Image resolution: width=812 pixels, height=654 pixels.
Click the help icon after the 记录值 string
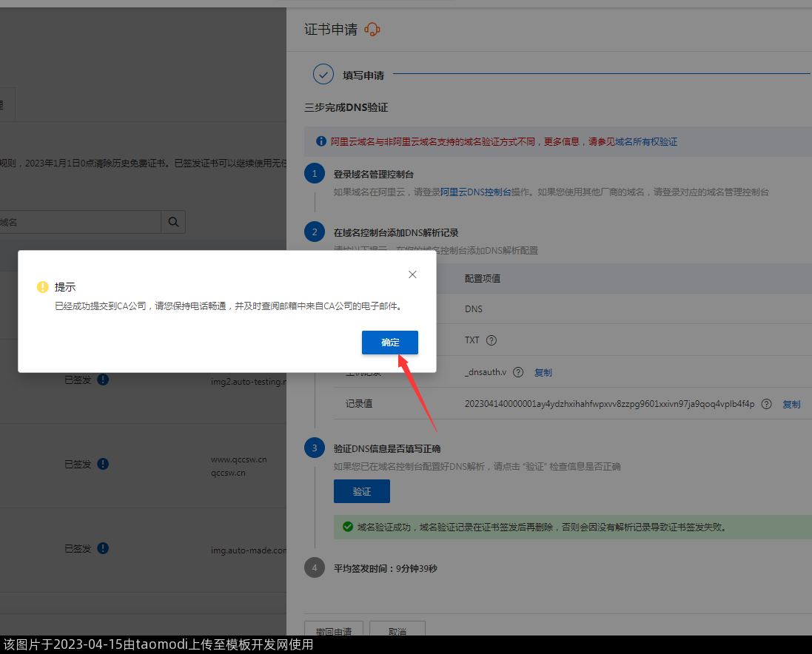766,404
